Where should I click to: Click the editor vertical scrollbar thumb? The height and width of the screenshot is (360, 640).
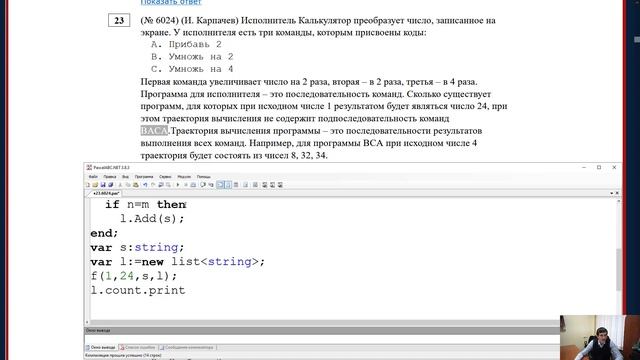point(619,269)
